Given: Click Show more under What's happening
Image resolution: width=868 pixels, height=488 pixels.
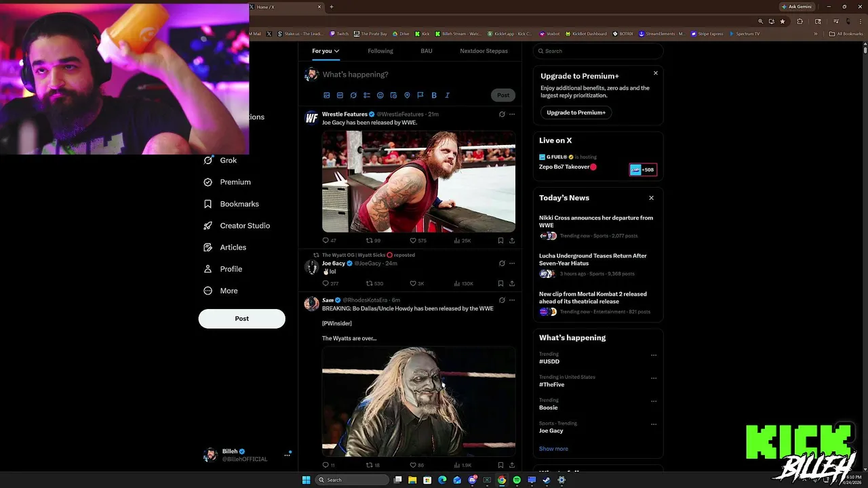Looking at the screenshot, I should [x=553, y=449].
